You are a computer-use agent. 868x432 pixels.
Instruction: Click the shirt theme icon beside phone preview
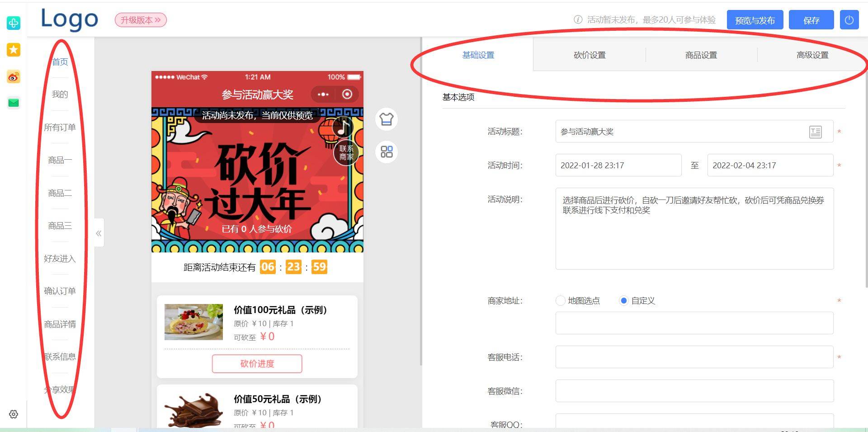387,119
